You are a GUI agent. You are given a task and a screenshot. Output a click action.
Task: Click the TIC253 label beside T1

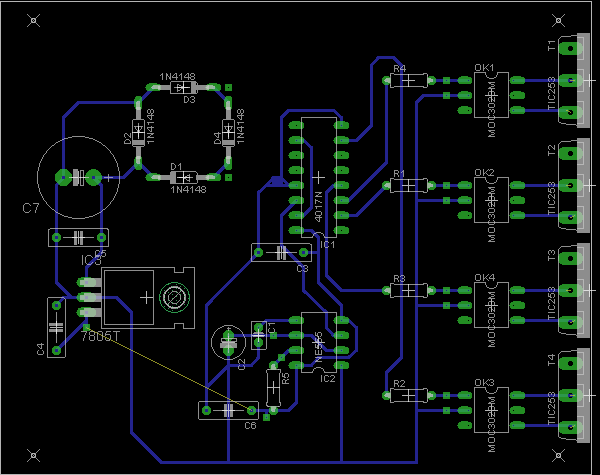tap(551, 94)
